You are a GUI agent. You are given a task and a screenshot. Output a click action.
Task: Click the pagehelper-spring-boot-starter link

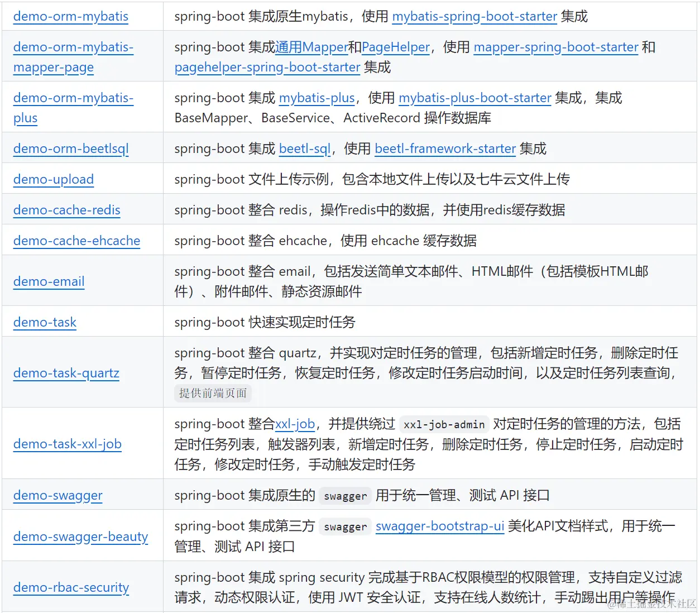[267, 67]
